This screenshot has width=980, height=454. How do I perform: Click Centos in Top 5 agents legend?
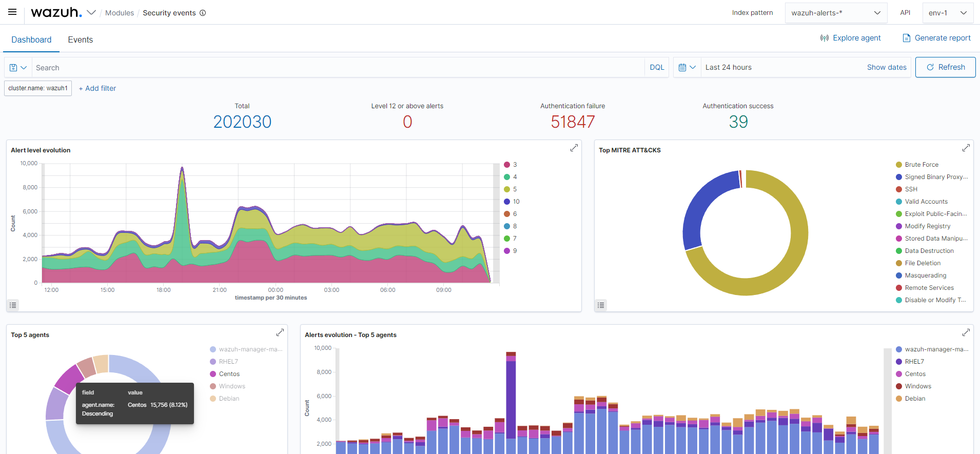(229, 374)
